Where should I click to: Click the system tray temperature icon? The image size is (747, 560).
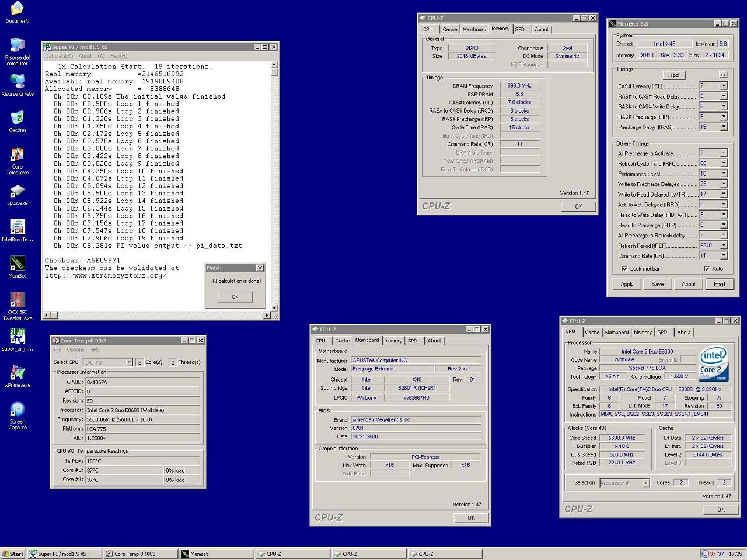[x=705, y=554]
